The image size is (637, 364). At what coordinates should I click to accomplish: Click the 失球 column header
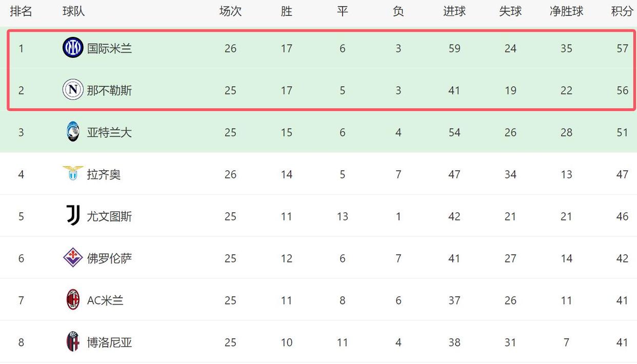tap(510, 11)
